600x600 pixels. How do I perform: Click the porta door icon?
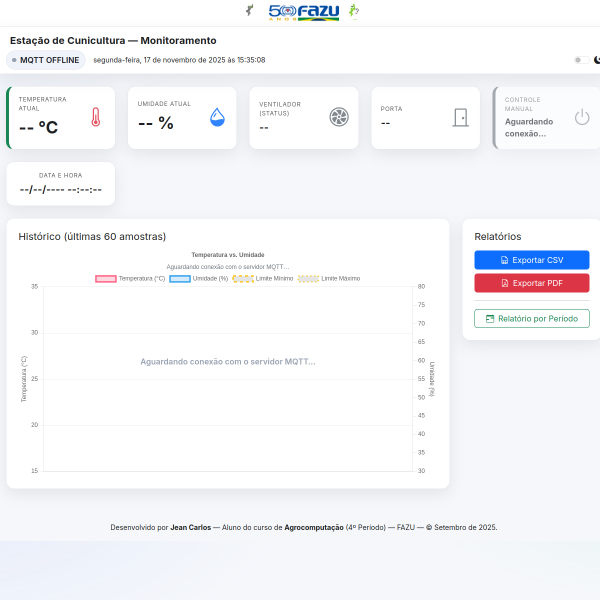click(461, 117)
